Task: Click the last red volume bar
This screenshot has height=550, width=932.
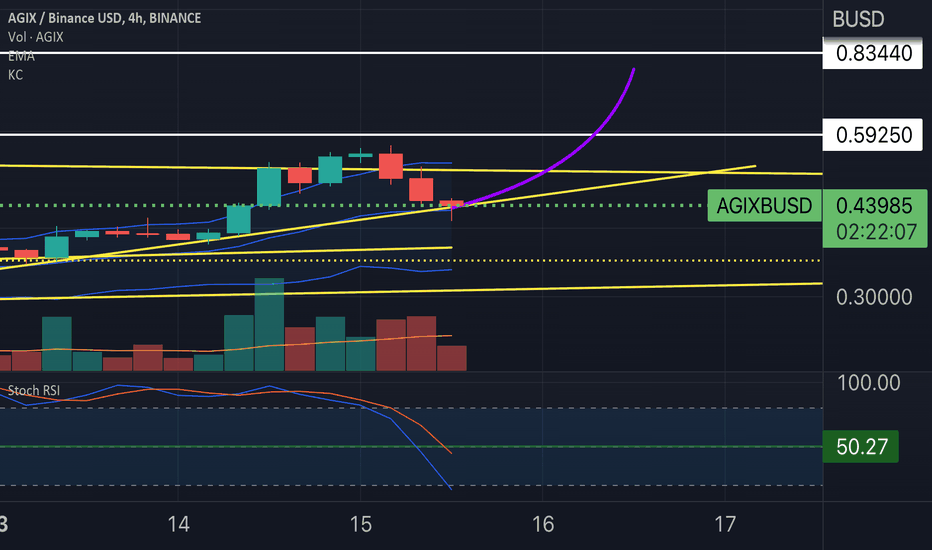Action: pos(452,359)
